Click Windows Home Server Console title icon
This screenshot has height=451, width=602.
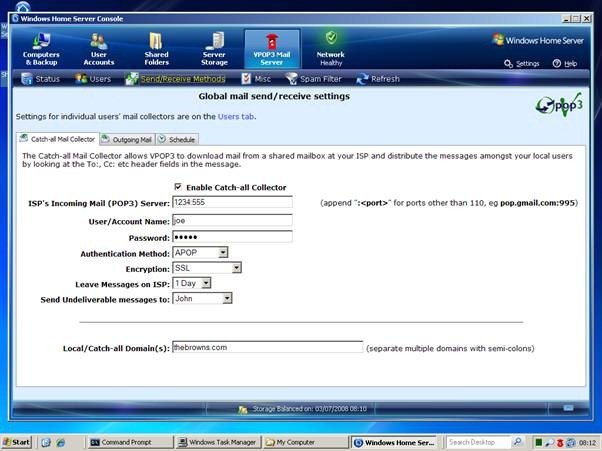point(15,18)
